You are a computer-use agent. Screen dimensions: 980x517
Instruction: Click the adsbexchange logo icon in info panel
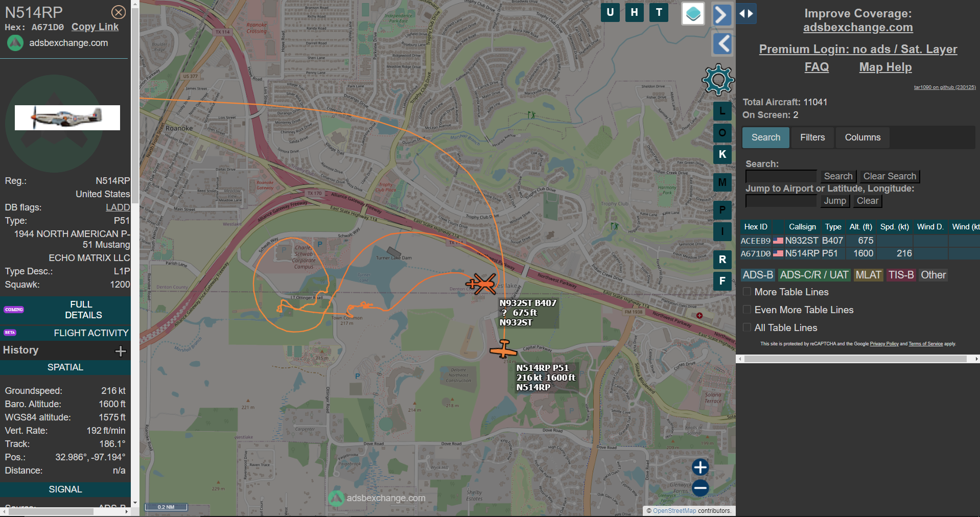coord(15,43)
